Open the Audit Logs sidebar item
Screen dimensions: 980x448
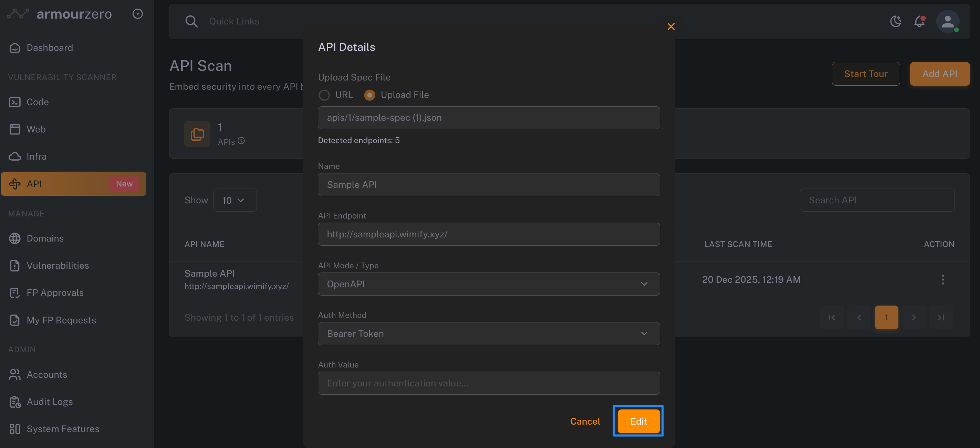click(x=50, y=402)
